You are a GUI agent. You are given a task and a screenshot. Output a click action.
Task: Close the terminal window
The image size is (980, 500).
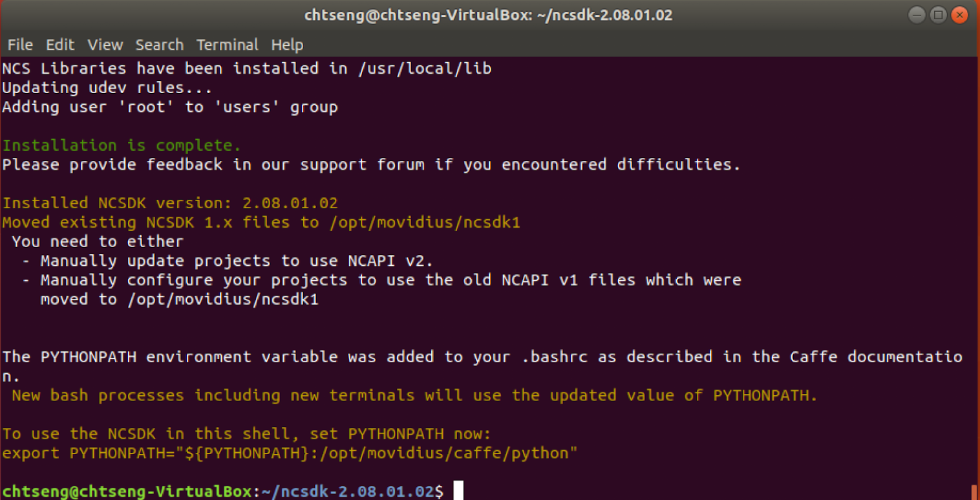tap(961, 15)
